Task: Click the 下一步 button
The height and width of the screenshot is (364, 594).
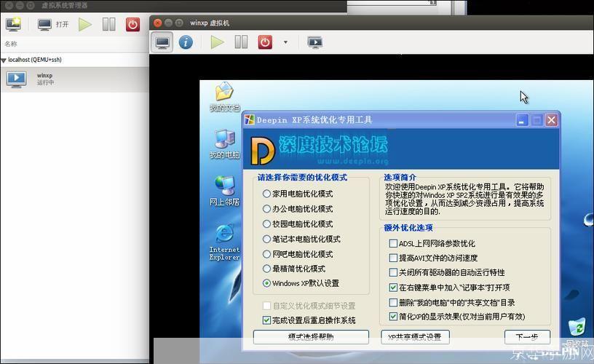Action: pyautogui.click(x=527, y=337)
